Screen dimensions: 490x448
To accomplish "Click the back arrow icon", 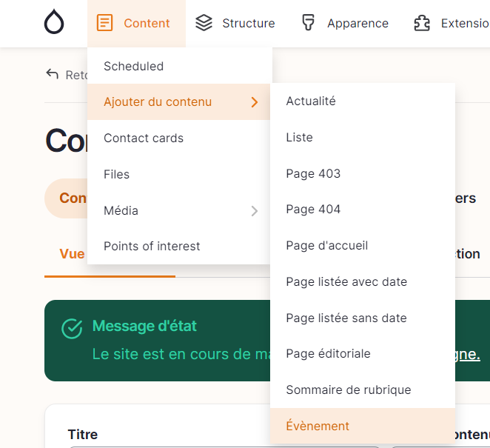I will tap(52, 74).
